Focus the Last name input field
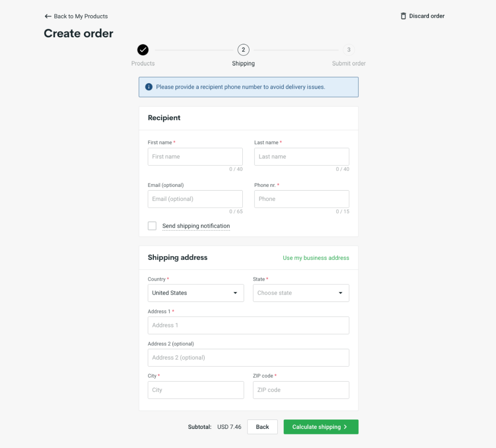The image size is (496, 448). point(302,157)
